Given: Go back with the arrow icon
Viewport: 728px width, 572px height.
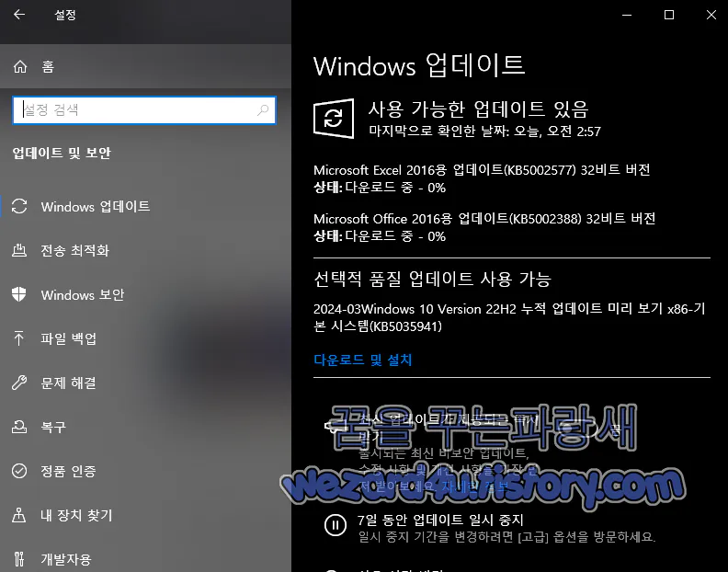Looking at the screenshot, I should click(x=19, y=15).
